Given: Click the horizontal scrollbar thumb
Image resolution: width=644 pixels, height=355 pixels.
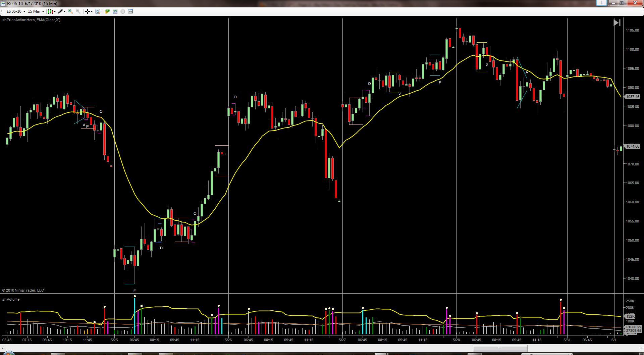Looking at the screenshot, I should point(500,348).
